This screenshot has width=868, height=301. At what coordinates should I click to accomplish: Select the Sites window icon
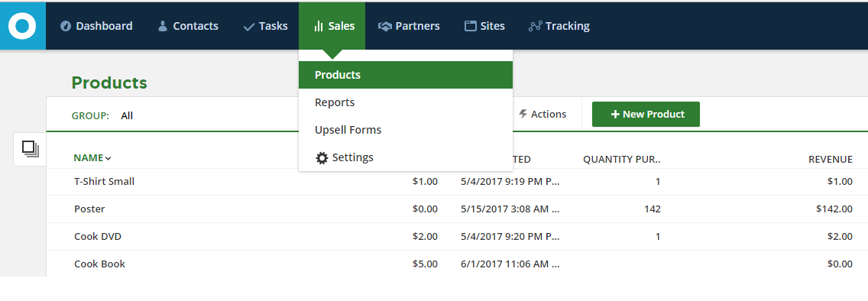pos(471,26)
